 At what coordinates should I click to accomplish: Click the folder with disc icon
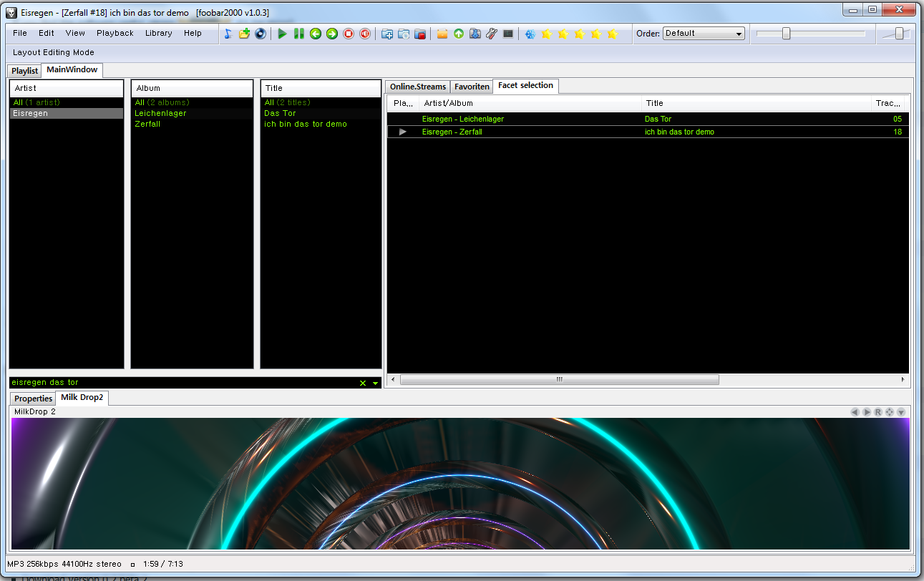404,34
